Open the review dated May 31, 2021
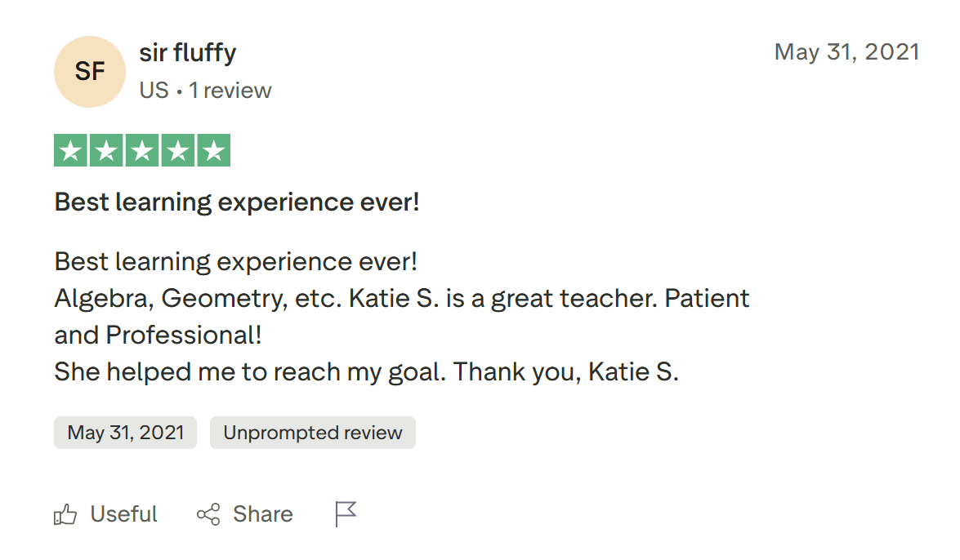The height and width of the screenshot is (560, 960). point(847,51)
